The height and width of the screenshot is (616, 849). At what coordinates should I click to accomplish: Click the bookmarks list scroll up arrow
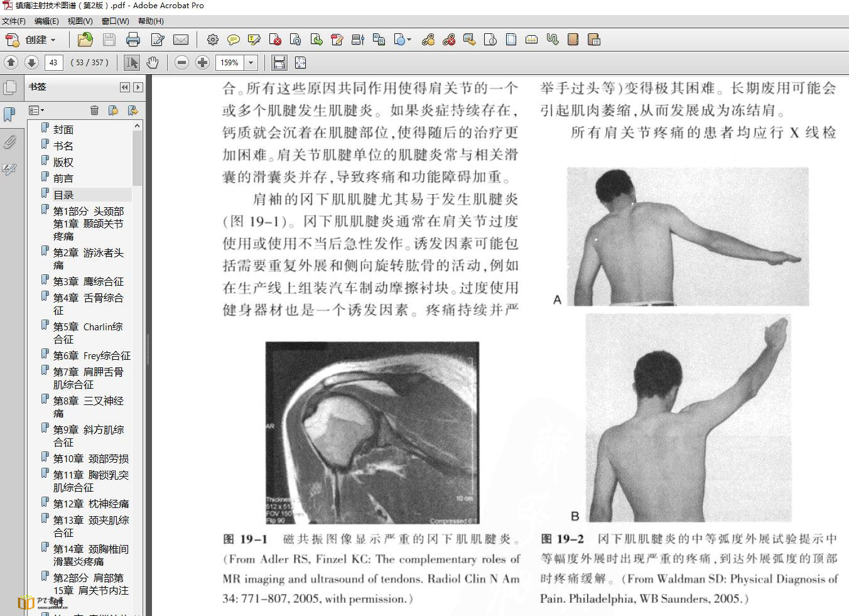point(137,127)
